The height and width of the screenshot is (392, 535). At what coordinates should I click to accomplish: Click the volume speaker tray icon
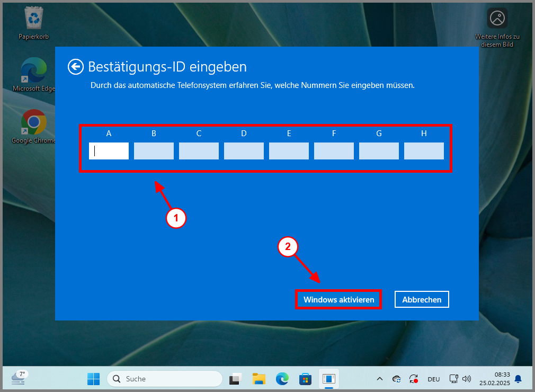467,379
